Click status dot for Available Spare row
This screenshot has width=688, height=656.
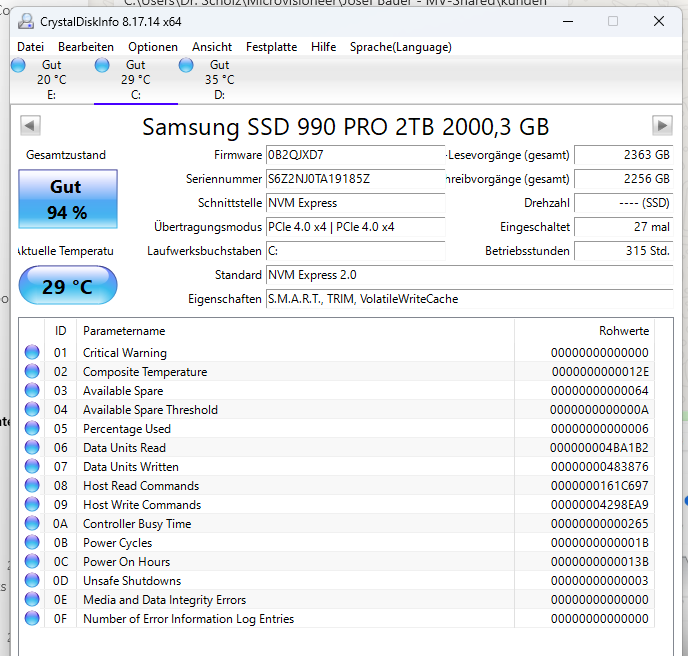[x=32, y=390]
